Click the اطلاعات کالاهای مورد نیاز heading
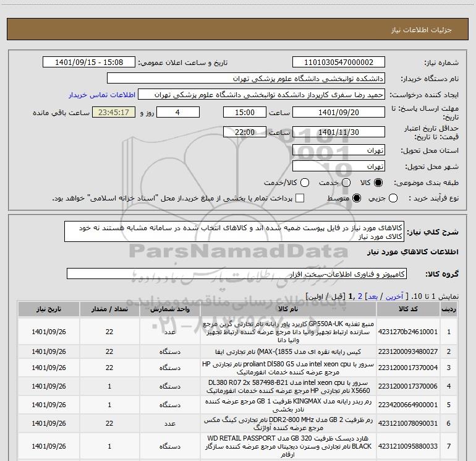The width and height of the screenshot is (476, 461). 412,252
